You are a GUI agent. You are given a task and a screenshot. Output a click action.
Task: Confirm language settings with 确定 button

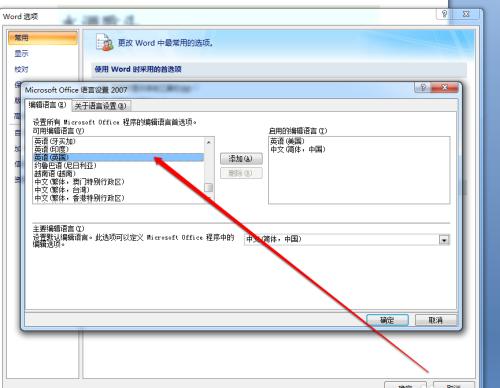click(387, 320)
